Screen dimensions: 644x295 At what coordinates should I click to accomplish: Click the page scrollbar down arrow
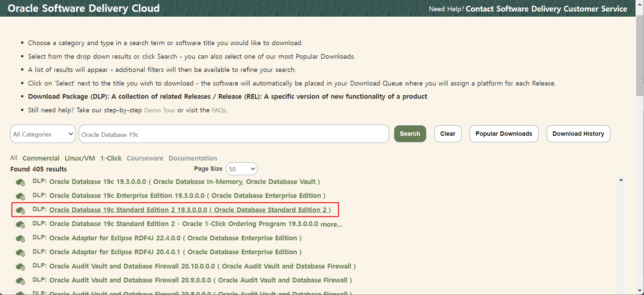tap(640, 291)
